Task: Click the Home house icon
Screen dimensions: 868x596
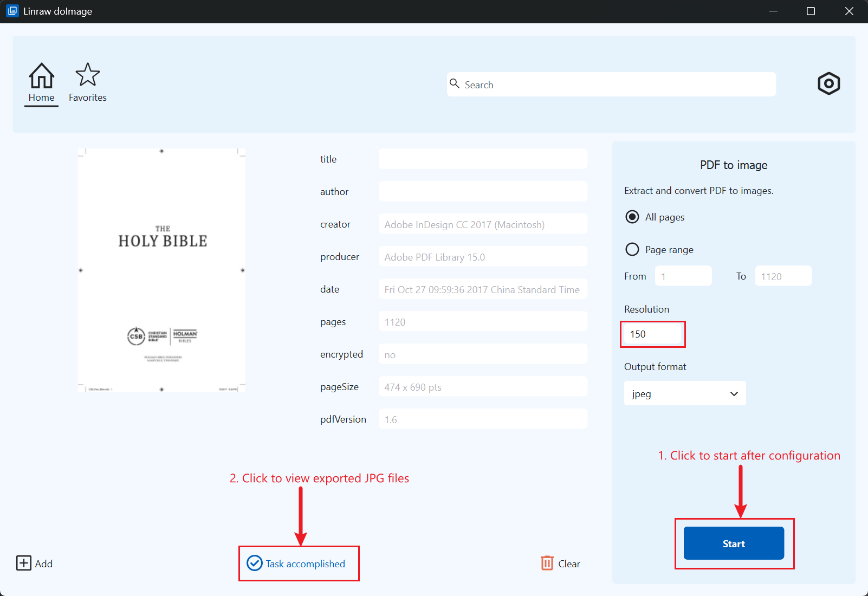Action: [42, 75]
